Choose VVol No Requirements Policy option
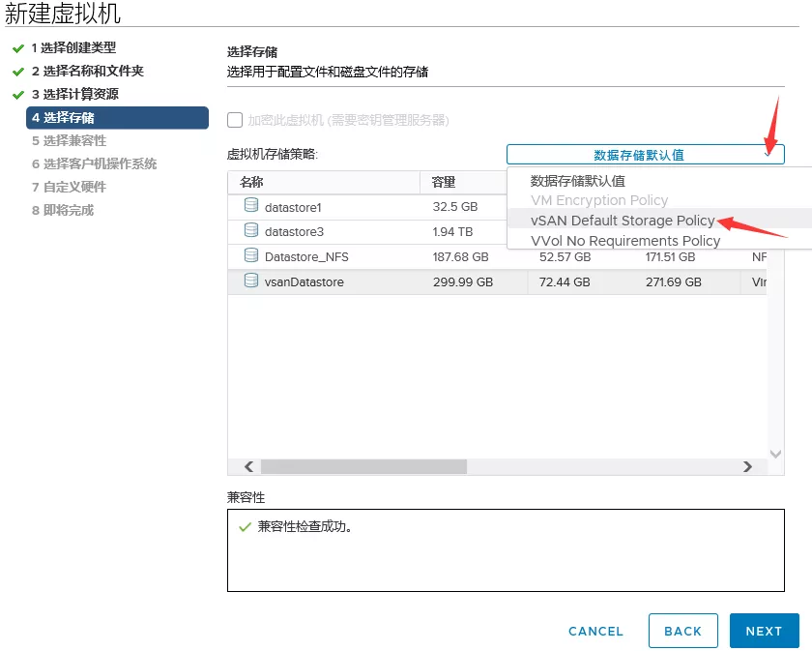 point(625,241)
